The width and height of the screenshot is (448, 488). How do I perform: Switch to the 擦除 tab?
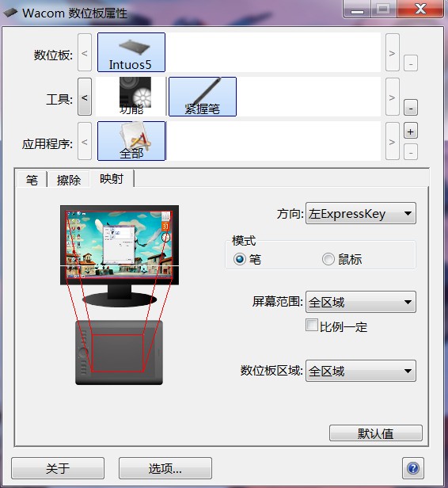coord(68,180)
